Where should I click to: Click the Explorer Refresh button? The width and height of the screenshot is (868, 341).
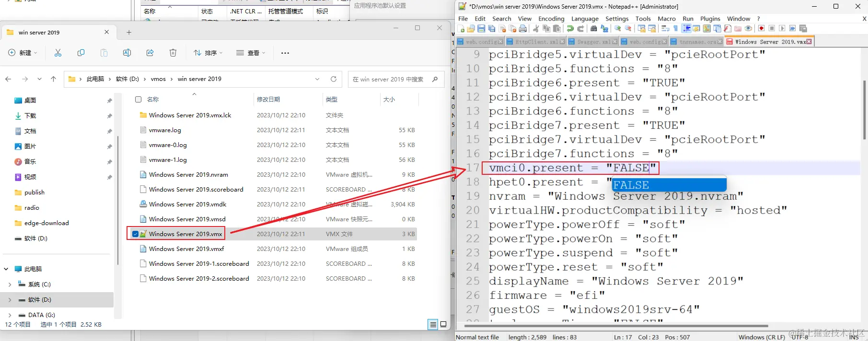pos(334,79)
